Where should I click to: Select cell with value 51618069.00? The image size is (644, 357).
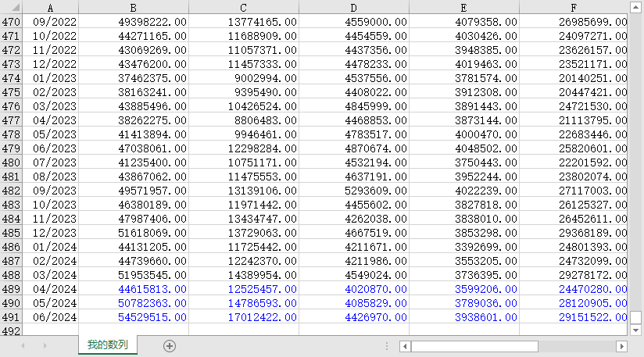[x=134, y=233]
